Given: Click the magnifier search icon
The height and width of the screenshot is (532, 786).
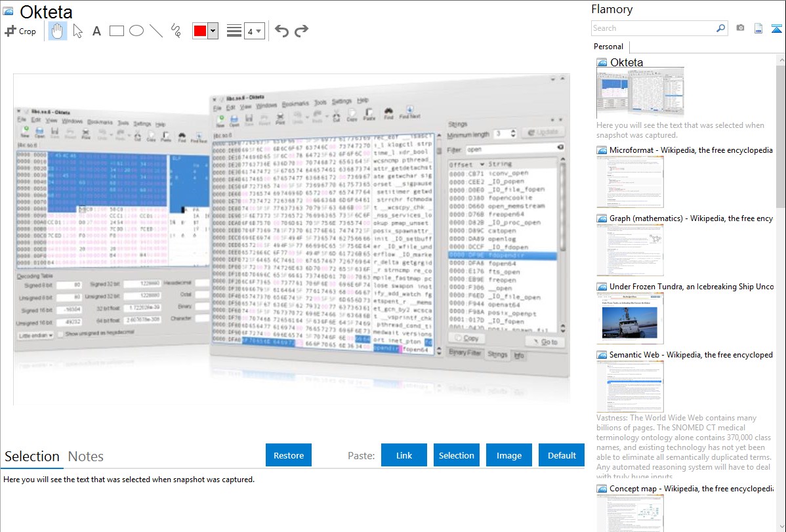Looking at the screenshot, I should coord(720,28).
